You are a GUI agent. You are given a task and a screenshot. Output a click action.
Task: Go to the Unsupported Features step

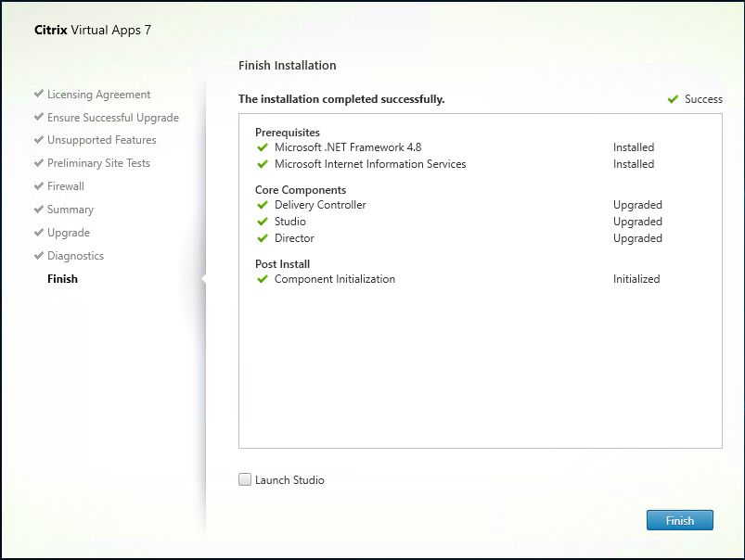[x=102, y=140]
